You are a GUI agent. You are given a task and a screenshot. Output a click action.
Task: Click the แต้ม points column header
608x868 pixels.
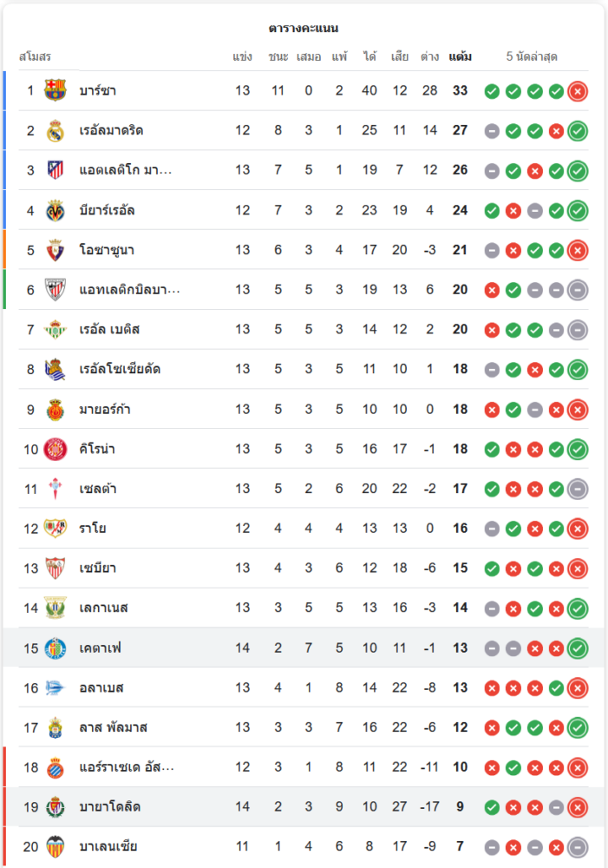pyautogui.click(x=461, y=57)
